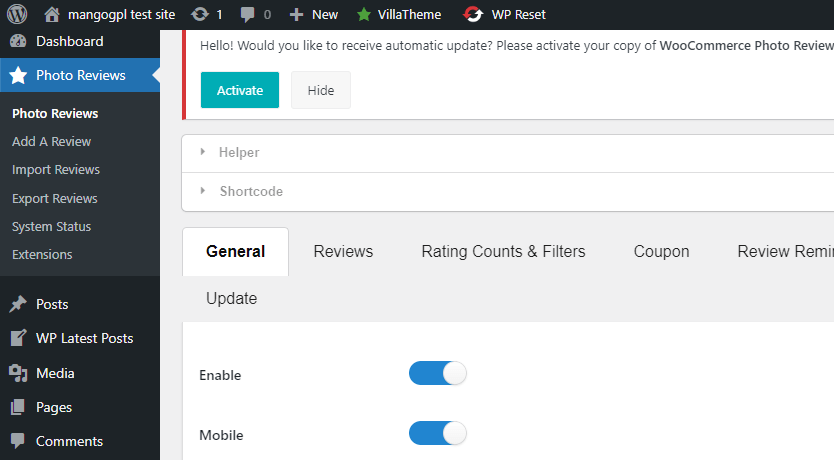Open the VillaTheme admin bar menu
Screen dimensions: 834x460
coord(409,15)
